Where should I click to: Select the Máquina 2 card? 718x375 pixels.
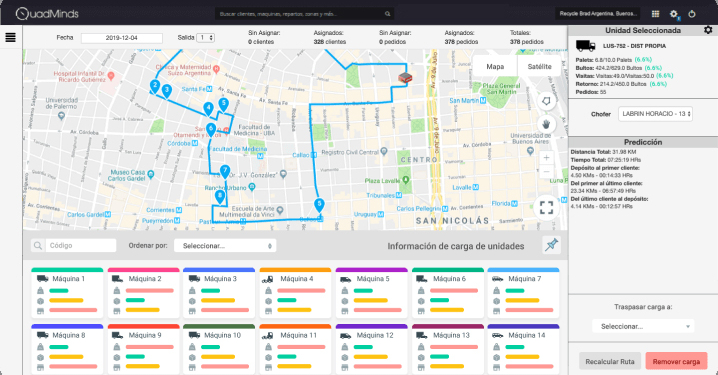click(x=143, y=293)
